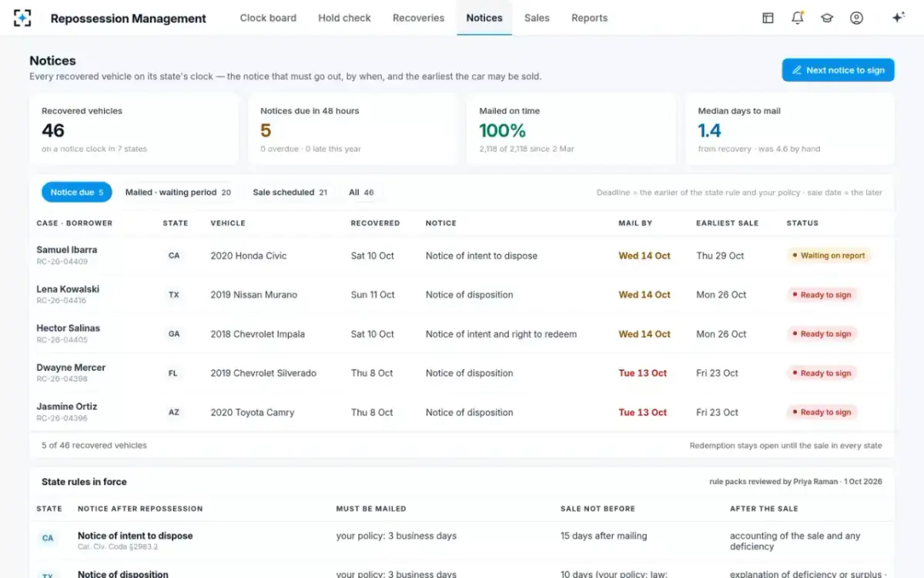Click the EARLIEST SALE column header

(728, 223)
